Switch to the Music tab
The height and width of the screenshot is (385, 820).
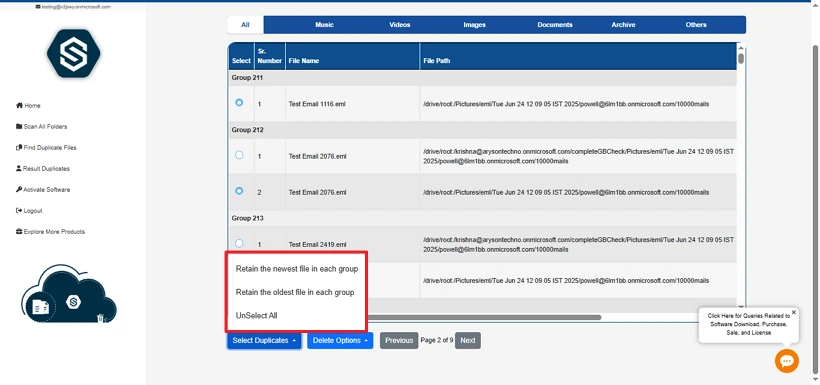[x=324, y=25]
